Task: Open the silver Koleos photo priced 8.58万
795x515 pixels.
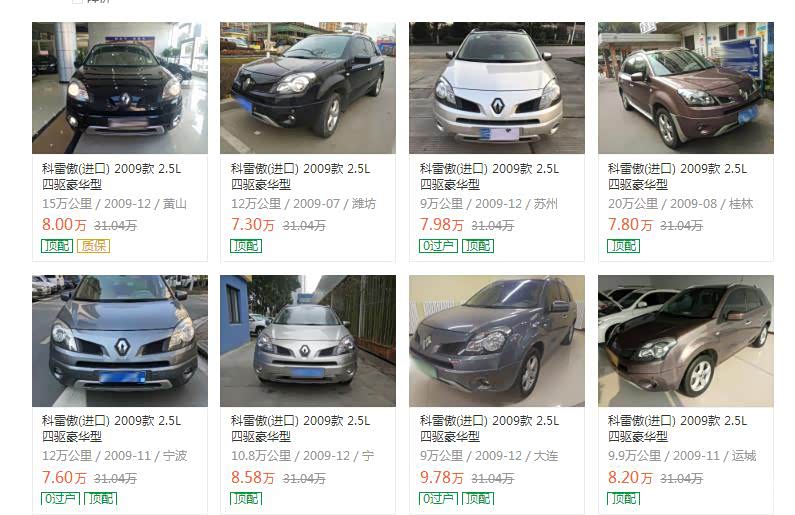Action: [308, 341]
